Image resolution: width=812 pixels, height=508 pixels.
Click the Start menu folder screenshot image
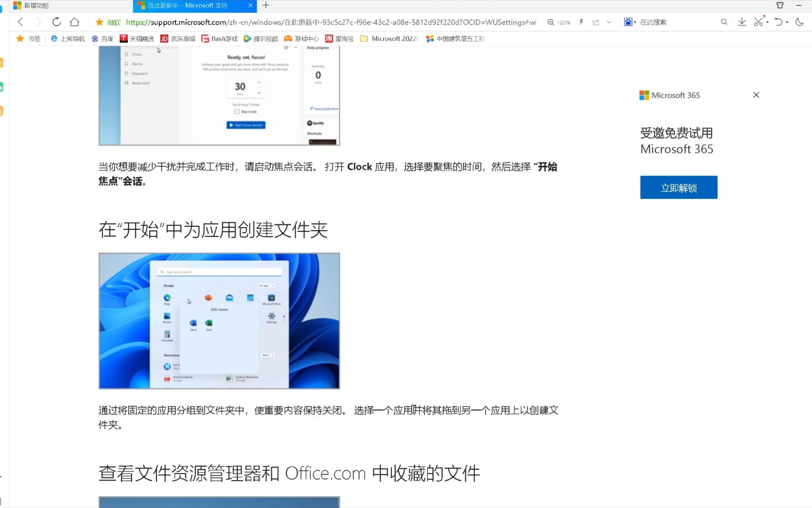219,321
